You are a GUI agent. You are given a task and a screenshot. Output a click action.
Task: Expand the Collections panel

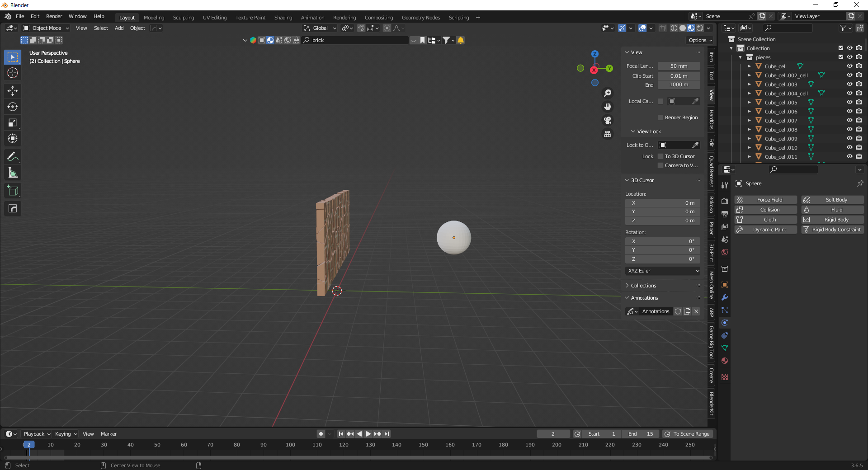pyautogui.click(x=643, y=286)
